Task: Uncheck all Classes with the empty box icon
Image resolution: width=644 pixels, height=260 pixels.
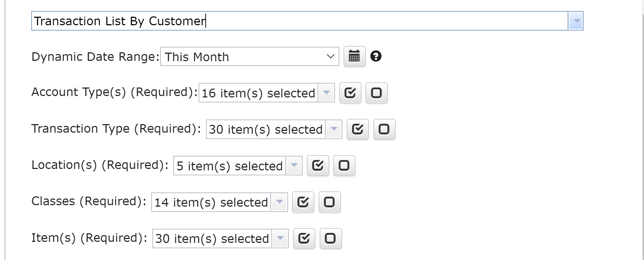Action: click(330, 202)
